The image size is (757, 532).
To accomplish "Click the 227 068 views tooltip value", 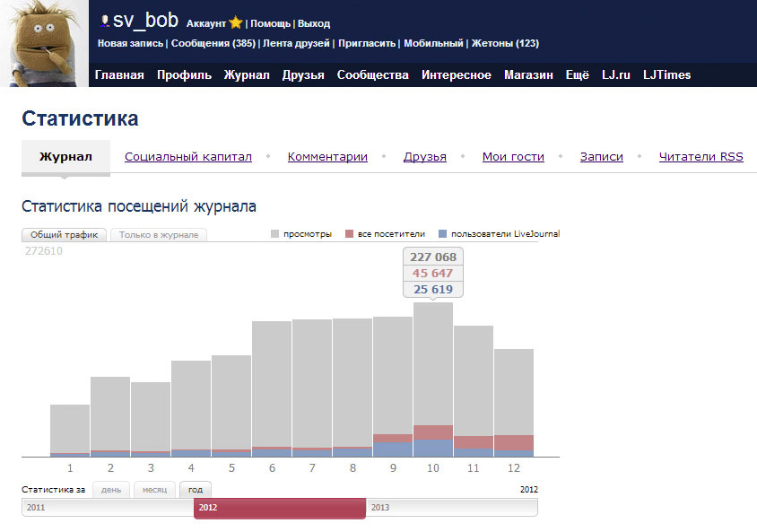I will 433,257.
